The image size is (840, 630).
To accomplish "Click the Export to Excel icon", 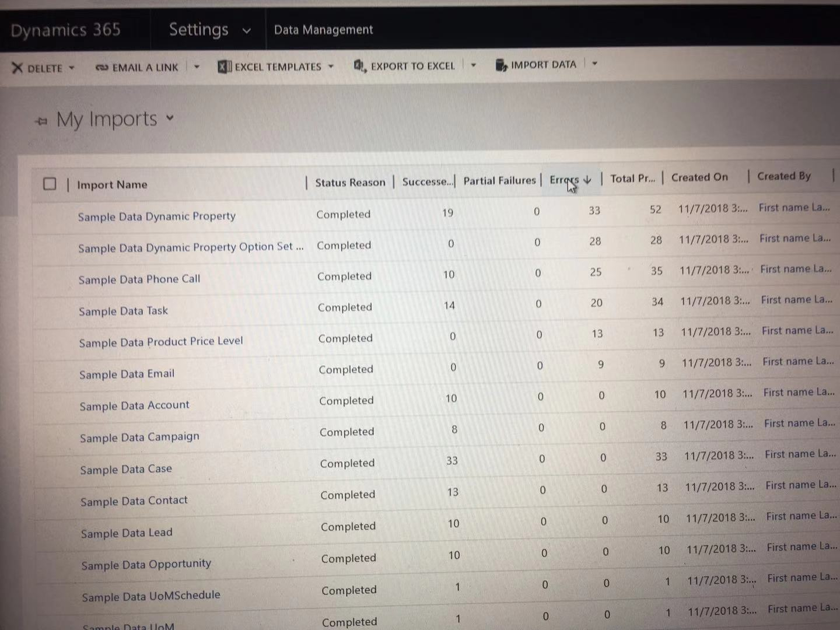I will pos(360,66).
